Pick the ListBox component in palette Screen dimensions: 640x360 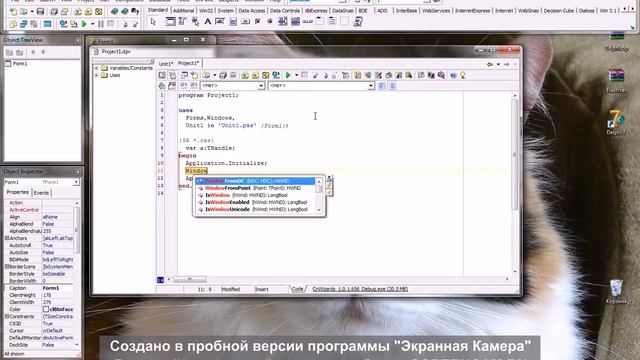coord(282,22)
